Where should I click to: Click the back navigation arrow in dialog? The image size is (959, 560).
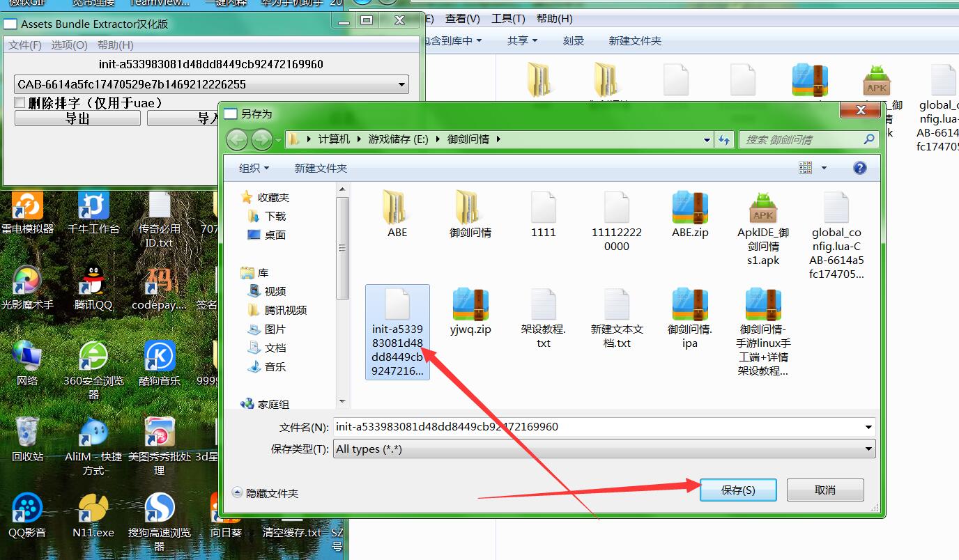coord(237,140)
